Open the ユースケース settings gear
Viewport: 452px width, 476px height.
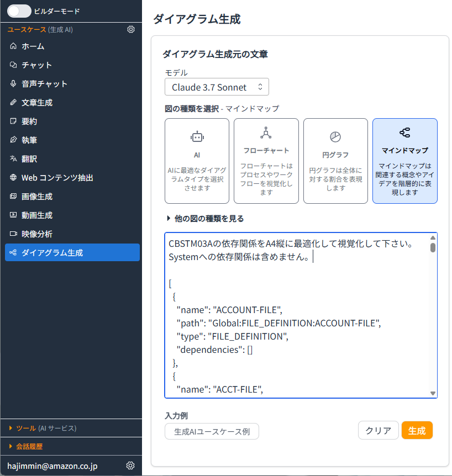[x=131, y=29]
